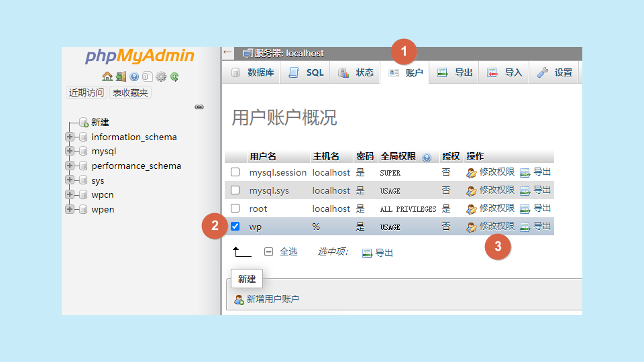
Task: Expand the performance_schema database
Action: click(x=70, y=166)
